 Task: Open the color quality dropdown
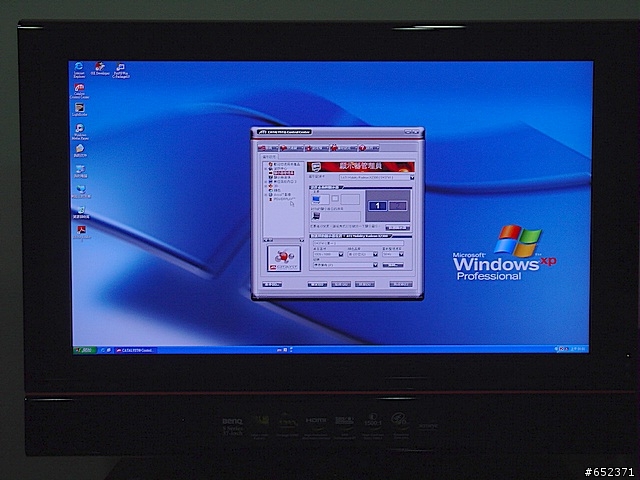click(x=362, y=254)
